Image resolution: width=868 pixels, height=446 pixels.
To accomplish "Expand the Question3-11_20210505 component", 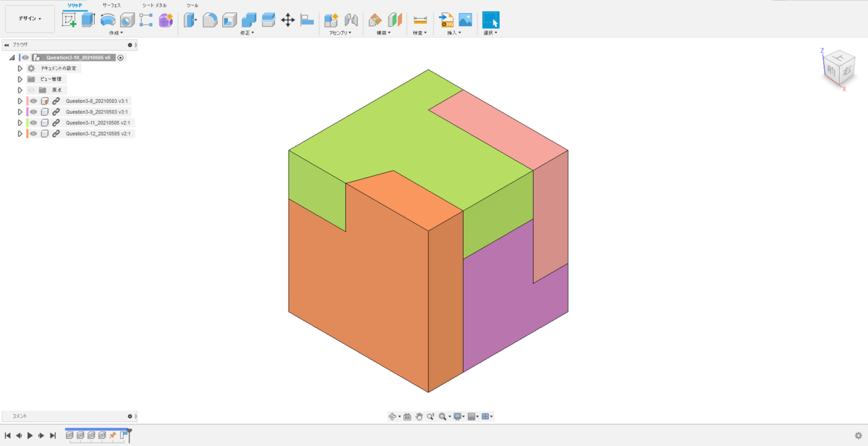I will 20,122.
